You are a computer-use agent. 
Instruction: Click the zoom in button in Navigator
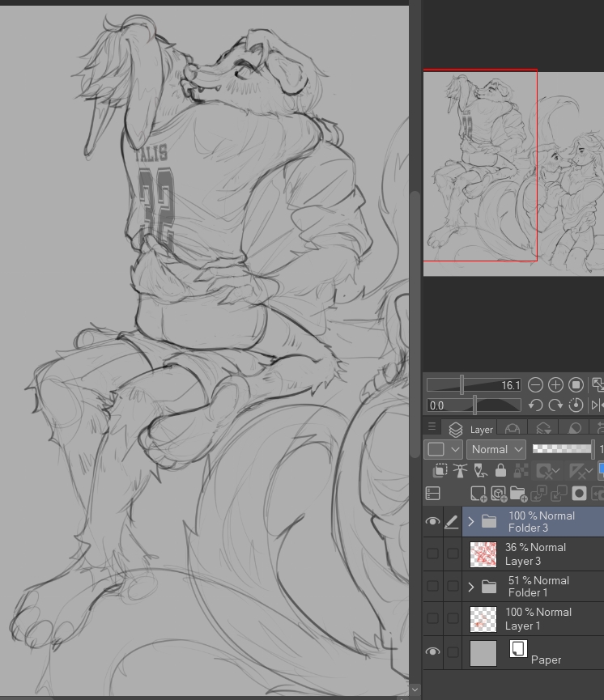[x=556, y=385]
